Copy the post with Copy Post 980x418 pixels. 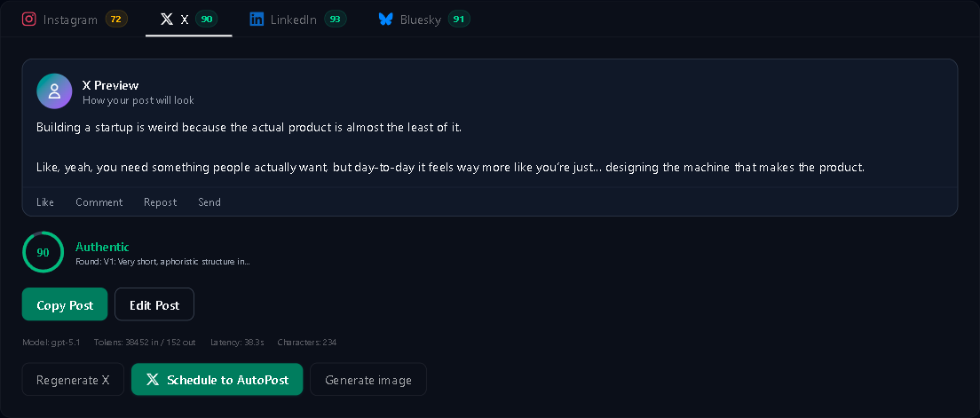click(x=65, y=304)
